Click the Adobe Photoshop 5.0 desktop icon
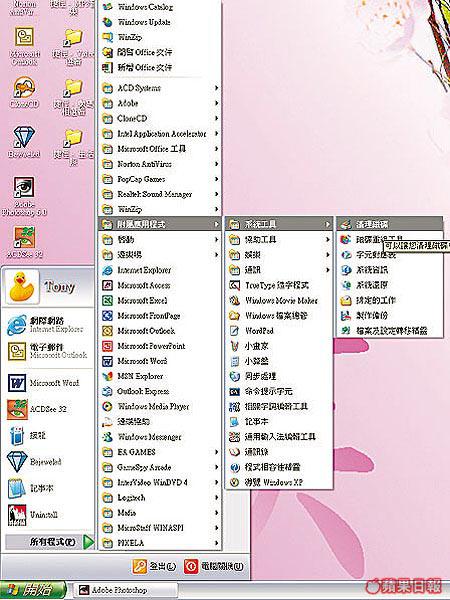 click(x=24, y=188)
